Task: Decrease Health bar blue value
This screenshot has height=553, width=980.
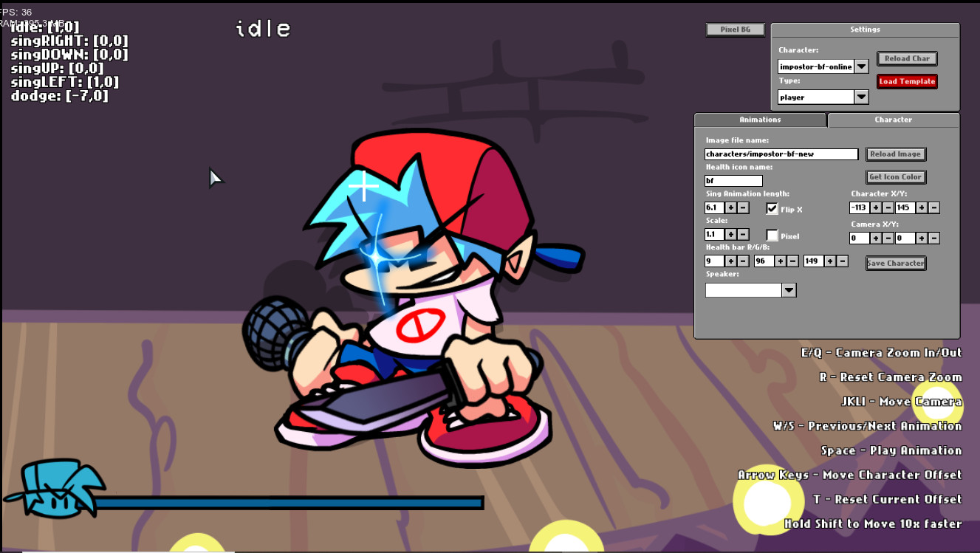Action: [x=842, y=261]
